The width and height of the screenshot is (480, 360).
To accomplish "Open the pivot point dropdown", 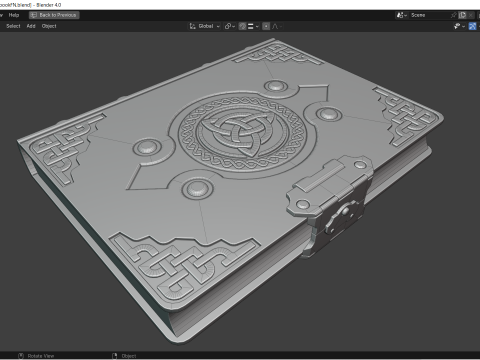I will click(x=230, y=26).
